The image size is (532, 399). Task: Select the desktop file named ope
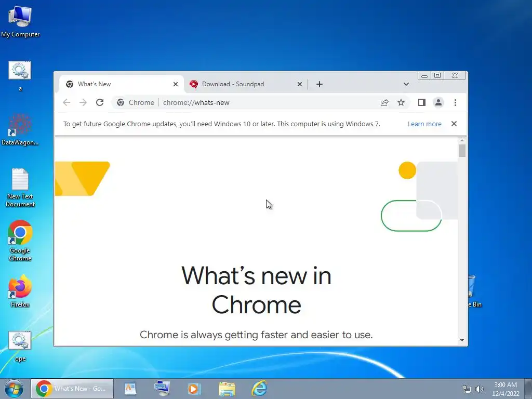[20, 346]
